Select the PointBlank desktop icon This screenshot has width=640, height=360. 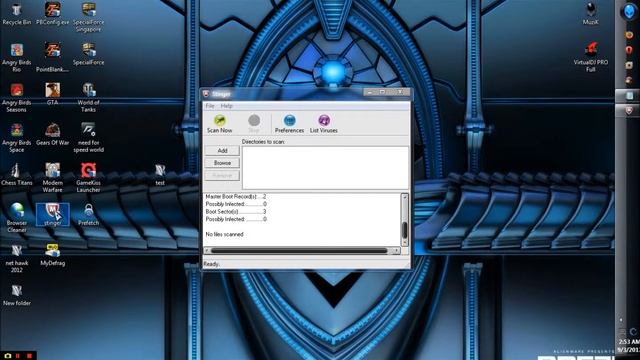tap(53, 58)
